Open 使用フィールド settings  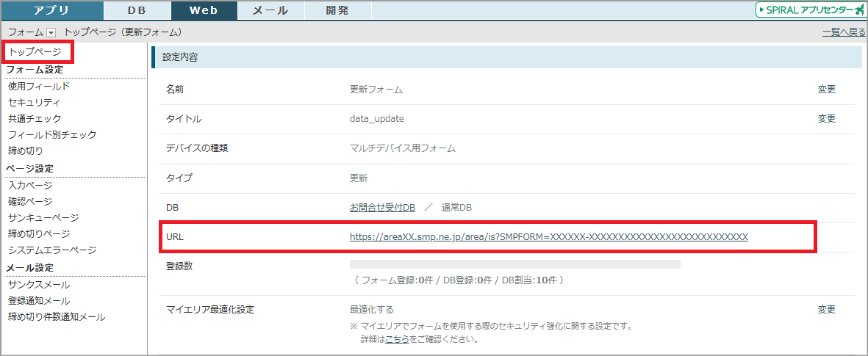point(39,87)
